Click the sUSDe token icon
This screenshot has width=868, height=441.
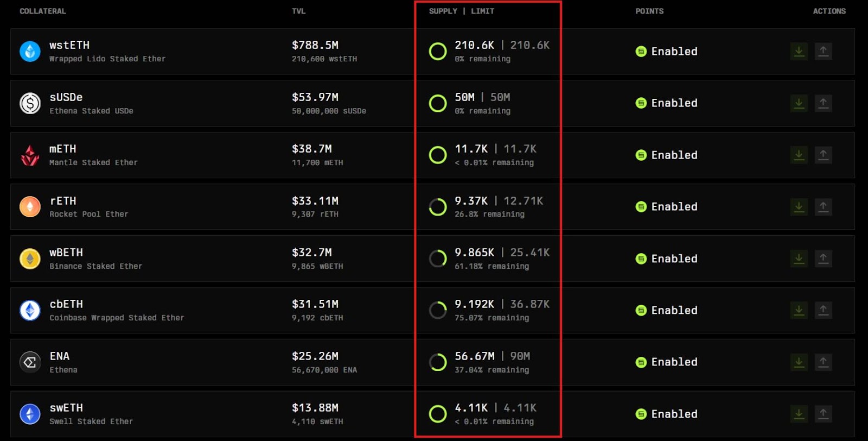(30, 103)
